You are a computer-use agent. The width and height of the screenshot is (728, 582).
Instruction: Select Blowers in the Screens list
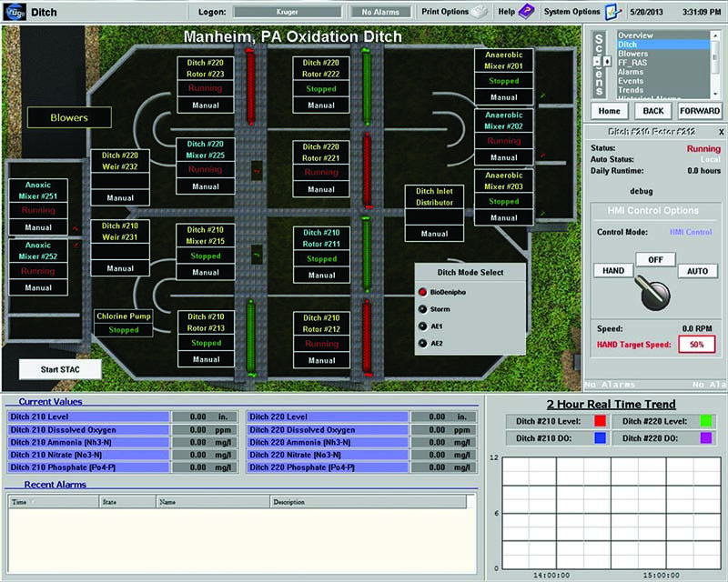(632, 54)
